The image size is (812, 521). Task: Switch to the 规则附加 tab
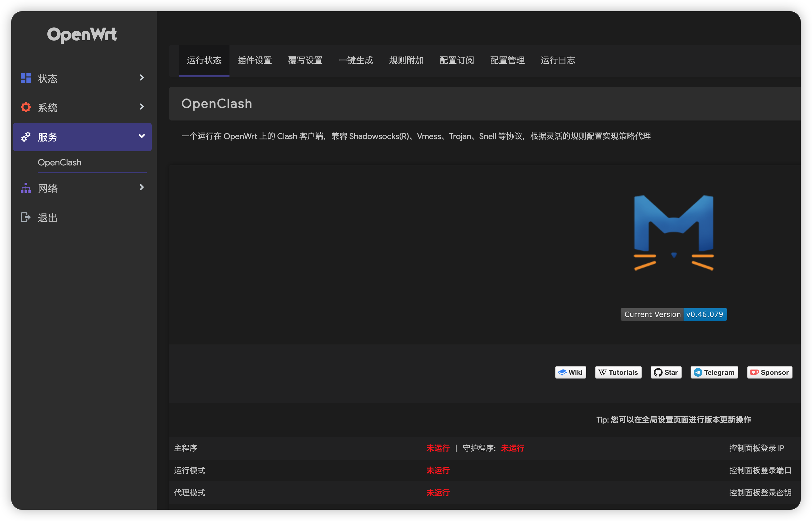pyautogui.click(x=406, y=61)
